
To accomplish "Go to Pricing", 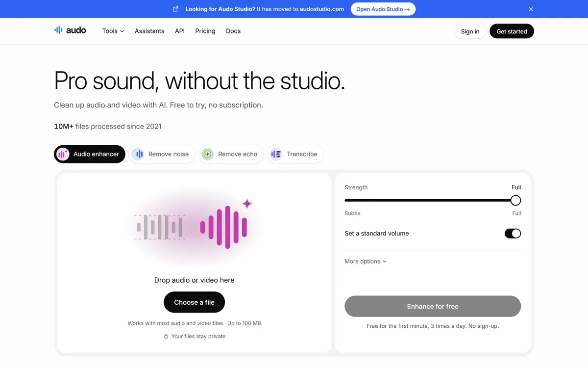I will (x=205, y=31).
